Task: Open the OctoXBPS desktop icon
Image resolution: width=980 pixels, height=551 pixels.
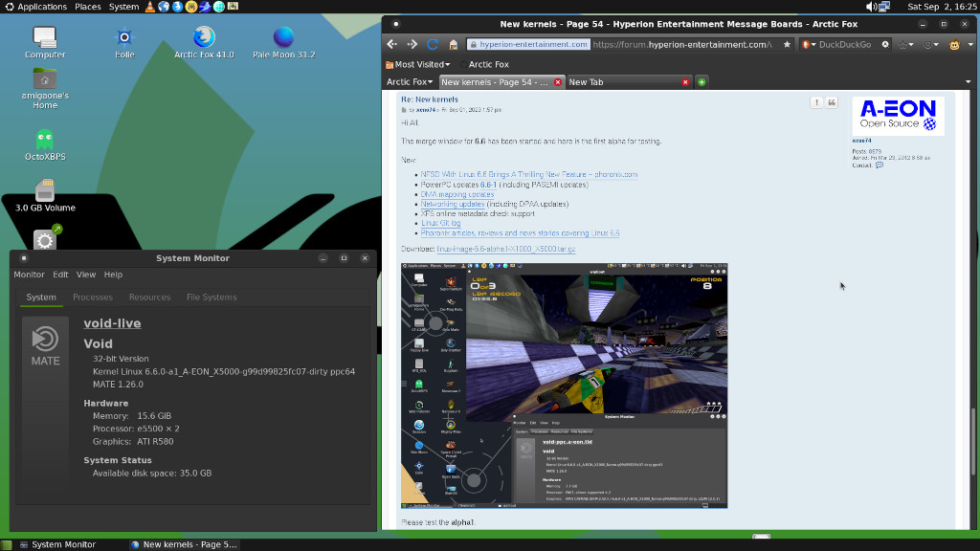Action: (45, 144)
